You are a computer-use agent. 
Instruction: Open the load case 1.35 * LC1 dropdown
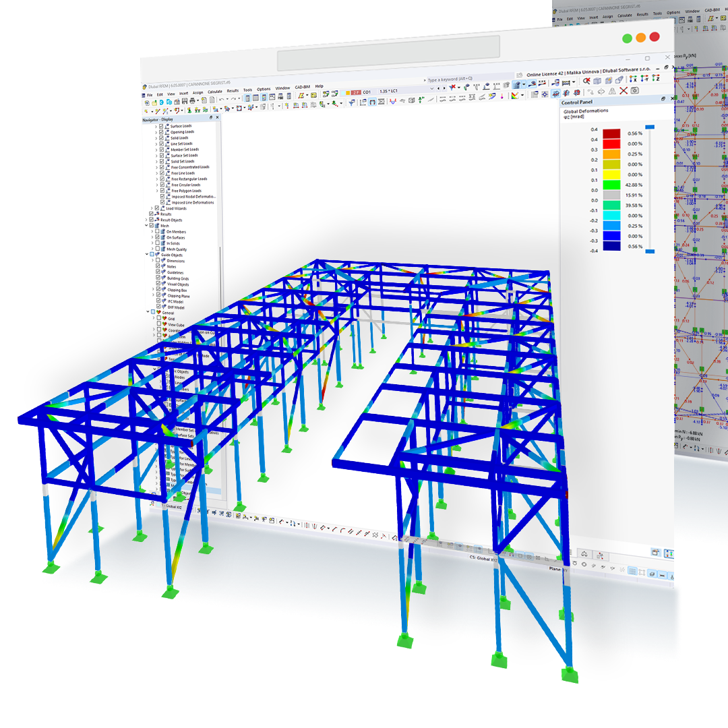pyautogui.click(x=432, y=88)
